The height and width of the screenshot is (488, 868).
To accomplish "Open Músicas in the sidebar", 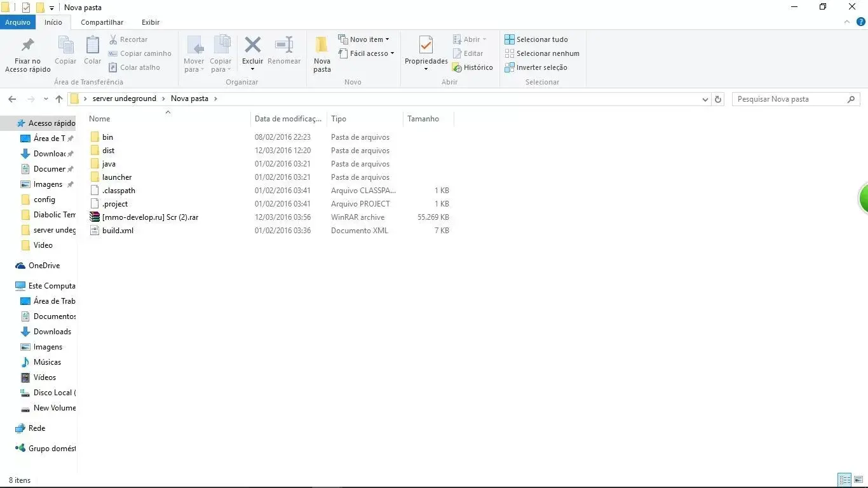I will click(41, 362).
